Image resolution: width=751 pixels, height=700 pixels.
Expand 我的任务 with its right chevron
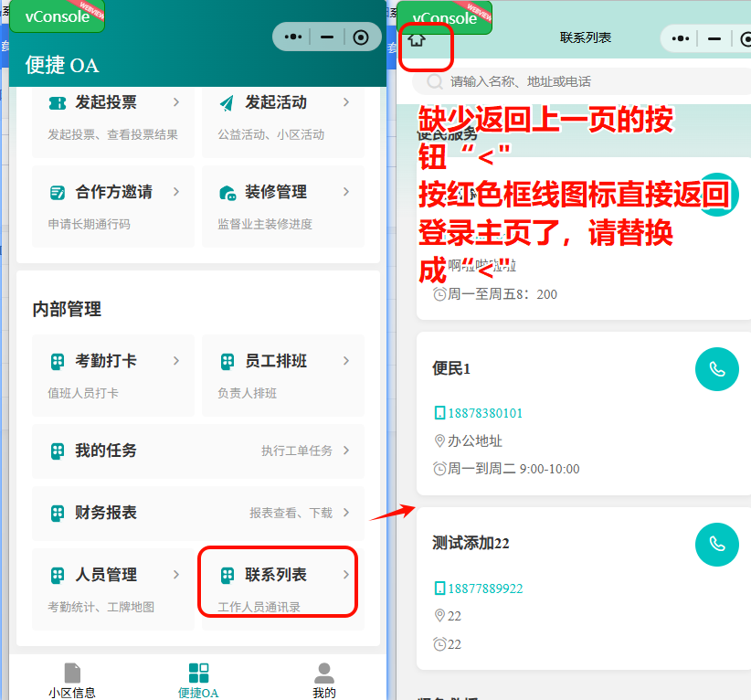tap(346, 451)
